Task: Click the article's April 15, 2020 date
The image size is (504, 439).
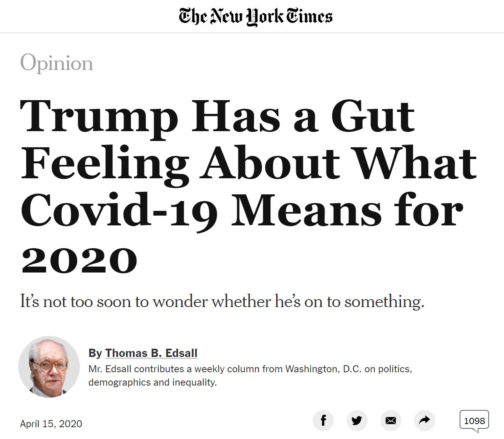Action: pyautogui.click(x=51, y=424)
